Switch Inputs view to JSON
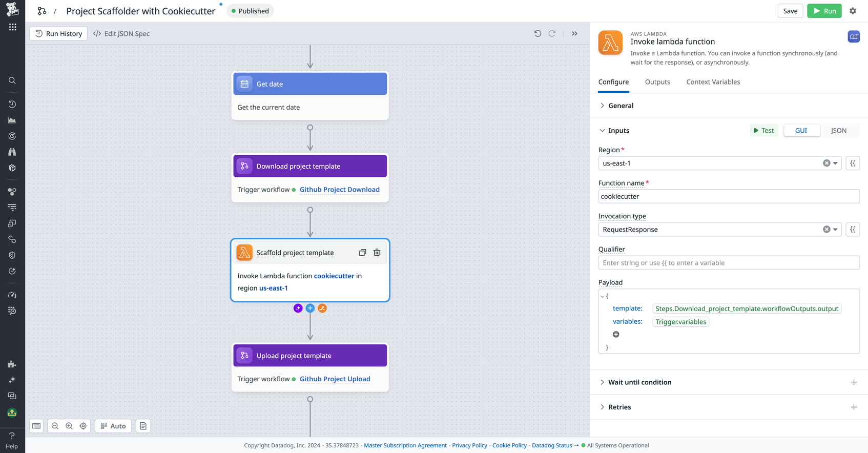 click(839, 131)
